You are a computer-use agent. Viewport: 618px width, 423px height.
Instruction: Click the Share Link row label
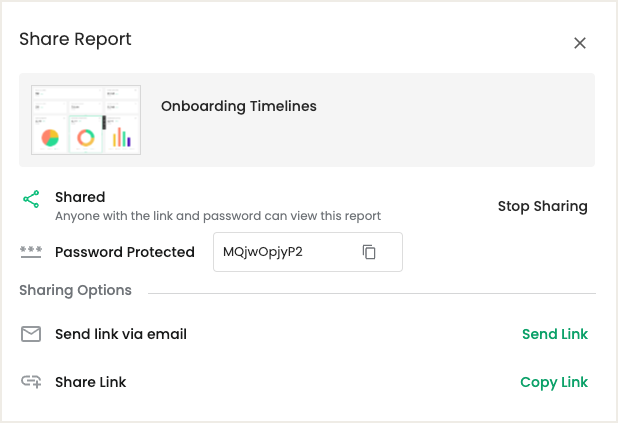click(x=91, y=382)
